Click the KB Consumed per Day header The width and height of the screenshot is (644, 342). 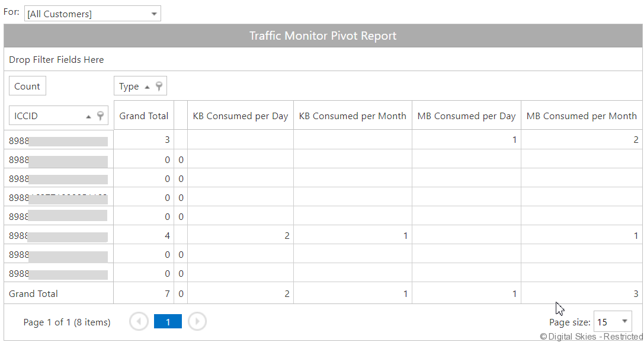click(240, 116)
